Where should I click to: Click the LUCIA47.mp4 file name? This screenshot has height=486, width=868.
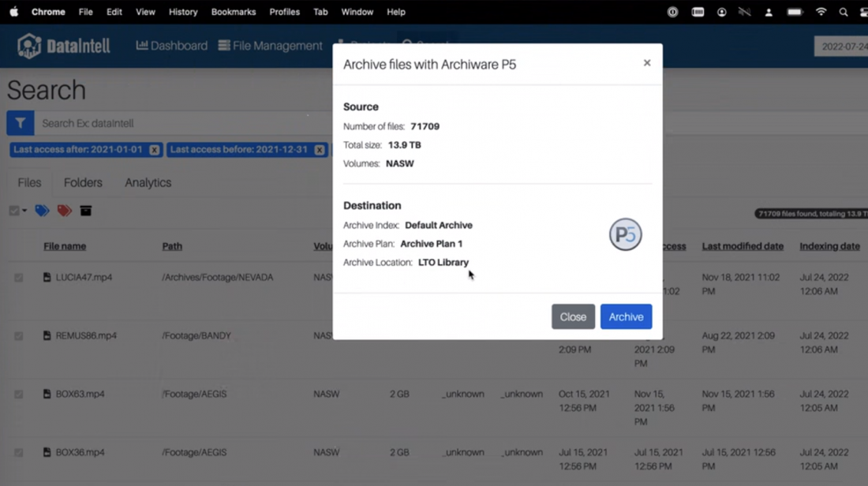(x=84, y=277)
